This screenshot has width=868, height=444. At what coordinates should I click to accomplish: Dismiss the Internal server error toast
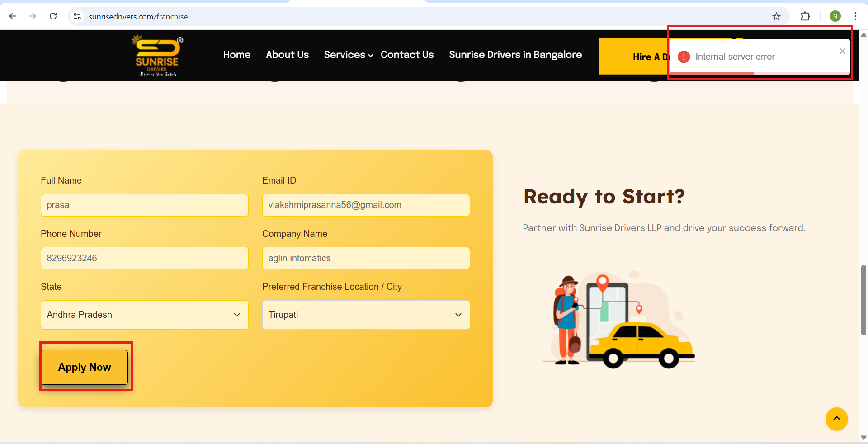tap(842, 51)
